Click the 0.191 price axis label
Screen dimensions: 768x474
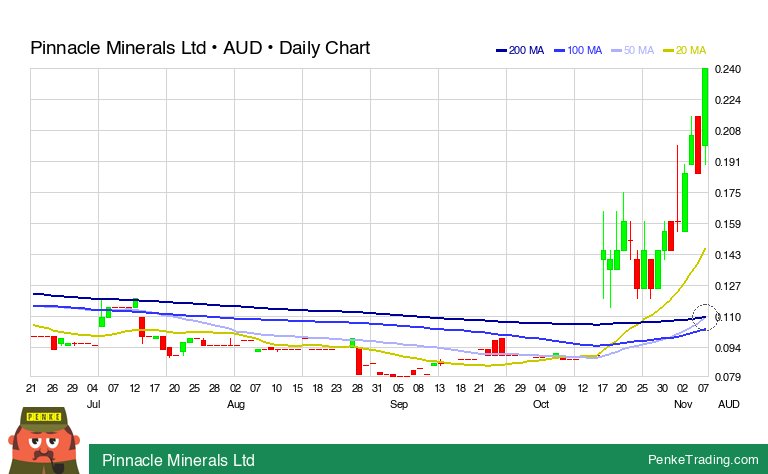tap(728, 162)
